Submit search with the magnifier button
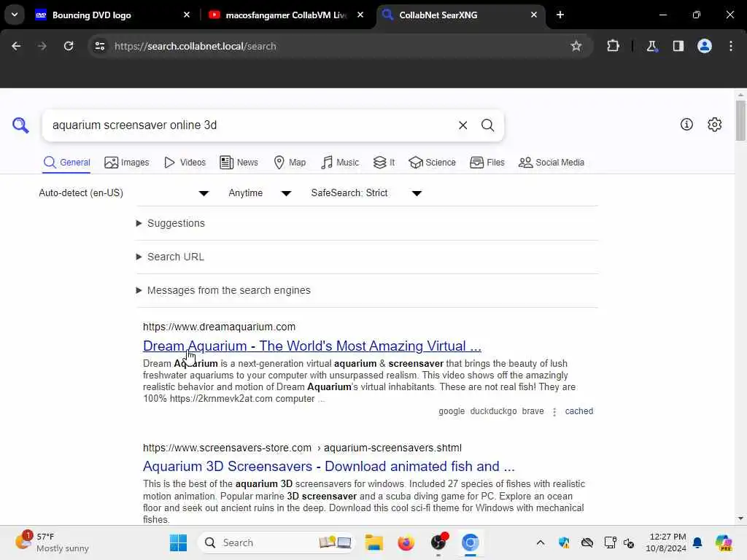The width and height of the screenshot is (747, 560). coord(487,125)
